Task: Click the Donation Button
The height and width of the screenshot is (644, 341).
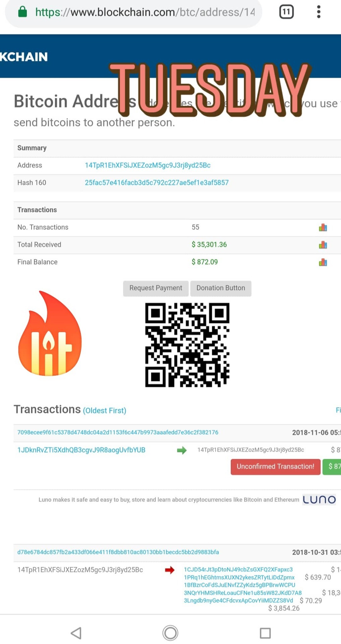Action: (x=221, y=288)
